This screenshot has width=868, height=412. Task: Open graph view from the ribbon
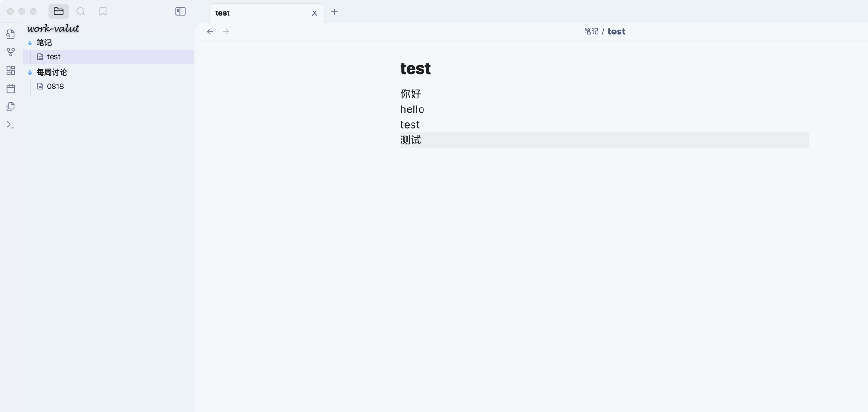tap(11, 52)
